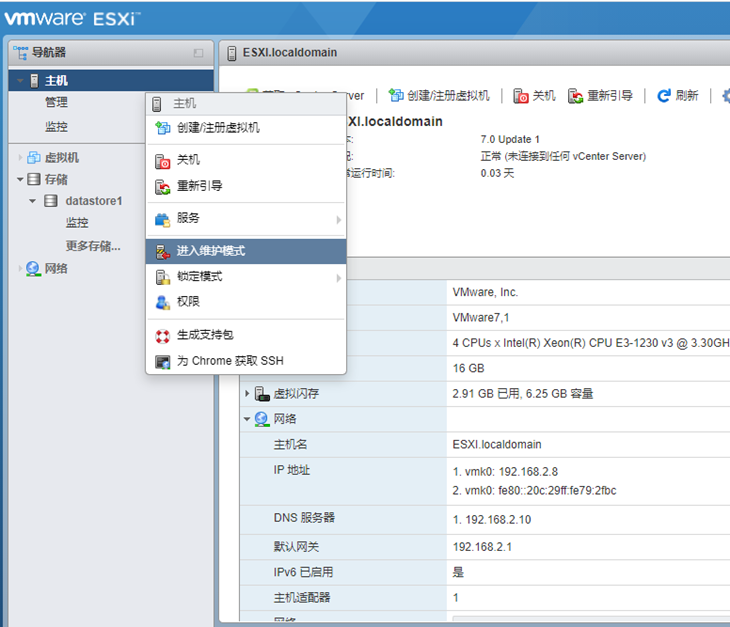Viewport: 730px width, 627px height.
Task: Click the 关机 toolbar button
Action: click(535, 95)
